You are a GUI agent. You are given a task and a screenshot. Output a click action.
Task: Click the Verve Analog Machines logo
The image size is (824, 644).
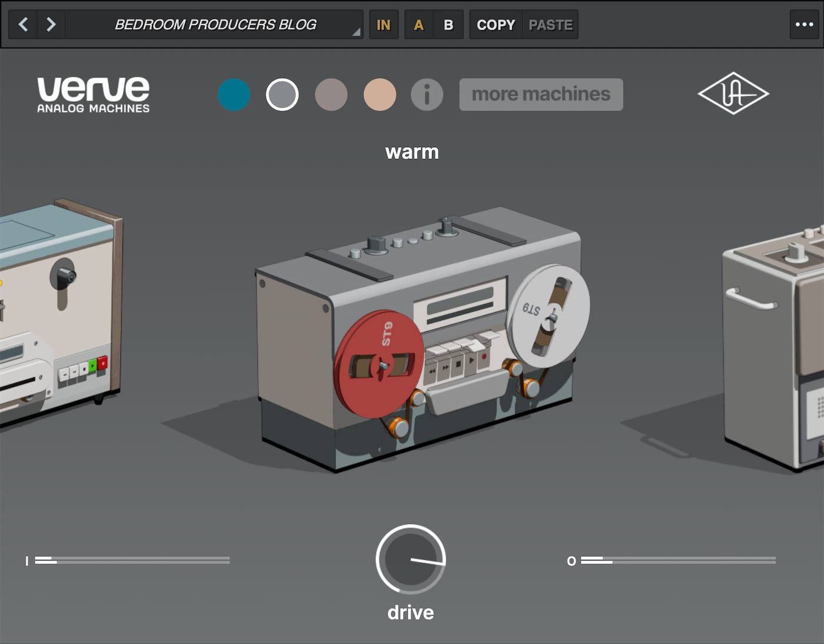coord(94,94)
